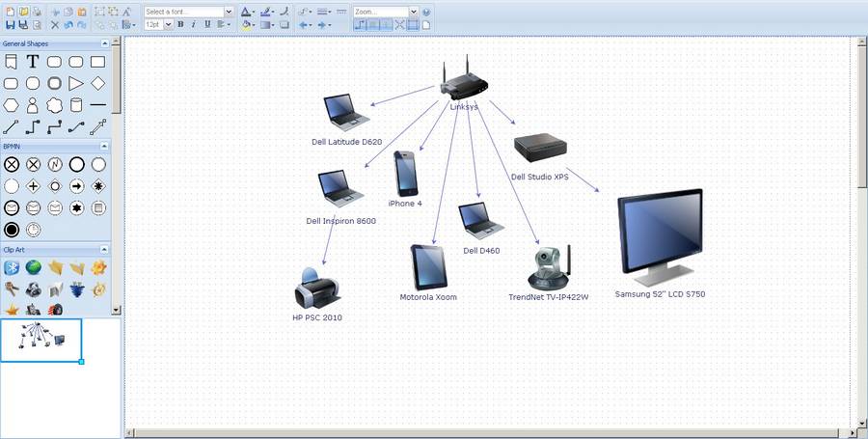Click the Samsung 52'' LCD S750 monitor
The width and height of the screenshot is (868, 439).
coord(660,237)
